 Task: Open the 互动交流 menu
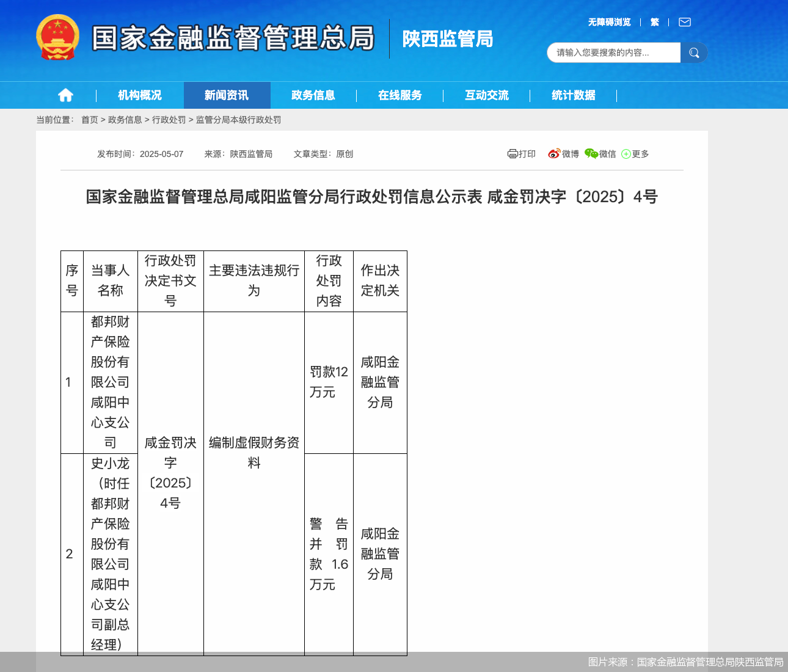pos(486,95)
